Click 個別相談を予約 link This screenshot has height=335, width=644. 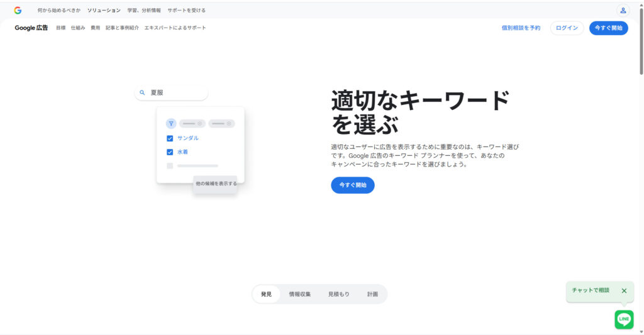click(521, 28)
